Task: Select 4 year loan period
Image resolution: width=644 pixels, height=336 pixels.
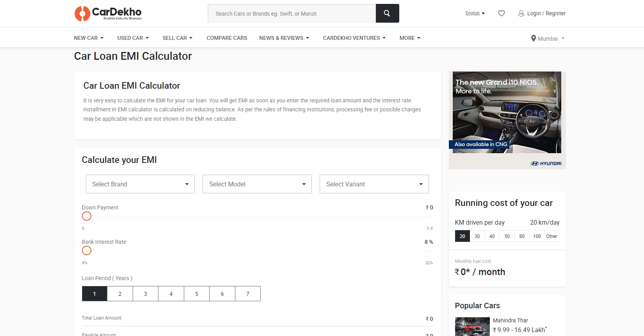Action: tap(171, 294)
